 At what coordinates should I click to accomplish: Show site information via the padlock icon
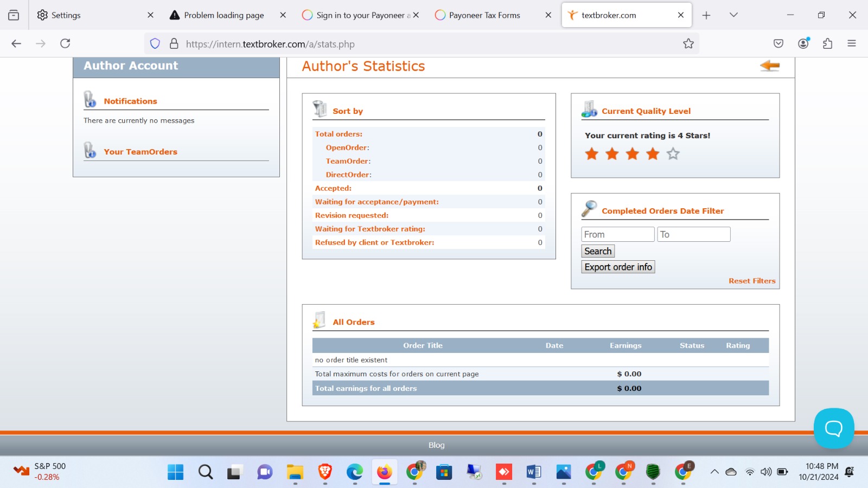(x=174, y=44)
